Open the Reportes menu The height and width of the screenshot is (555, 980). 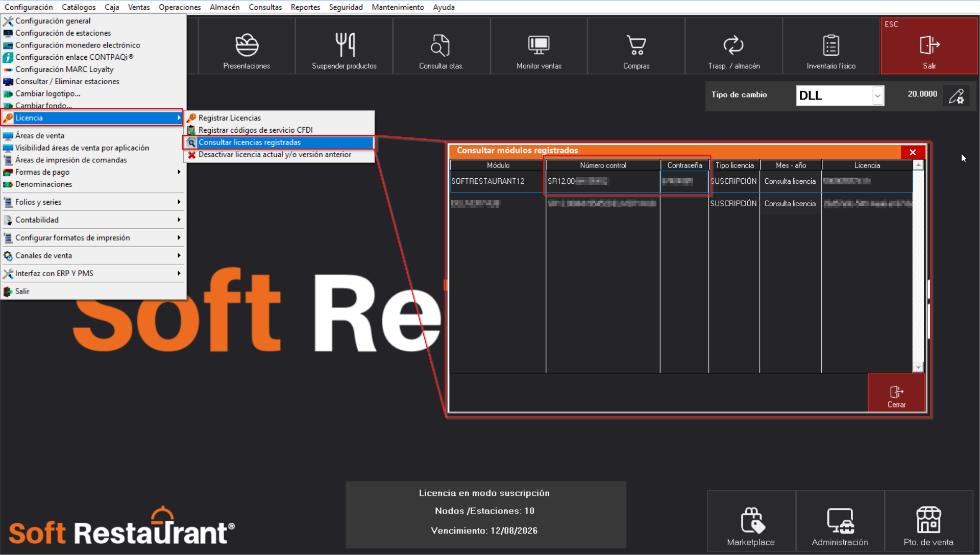point(305,7)
